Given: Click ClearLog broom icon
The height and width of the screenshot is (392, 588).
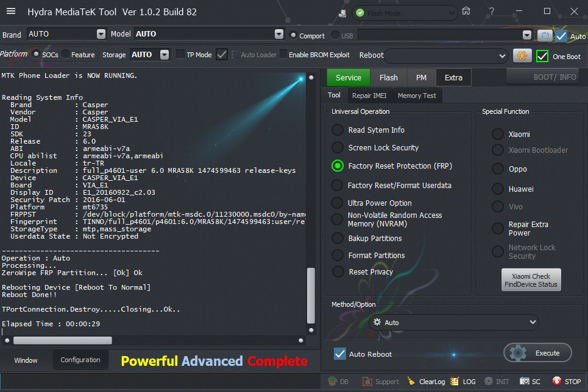Looking at the screenshot, I should click(x=411, y=382).
